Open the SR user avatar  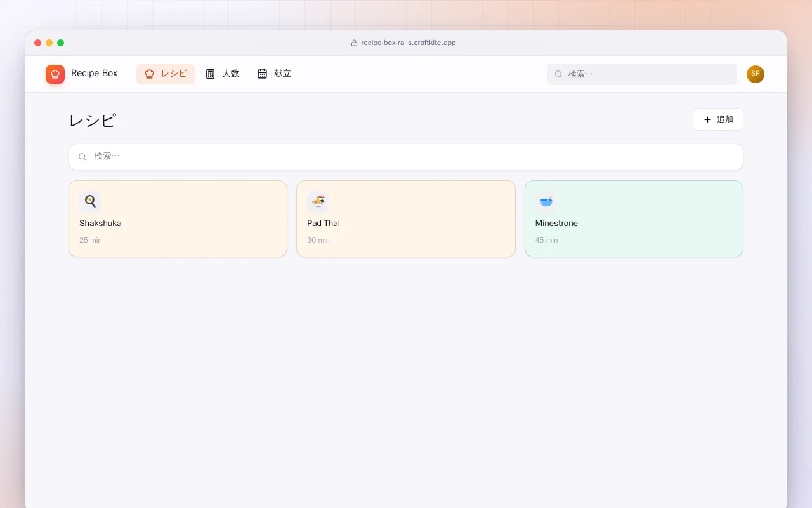(756, 74)
